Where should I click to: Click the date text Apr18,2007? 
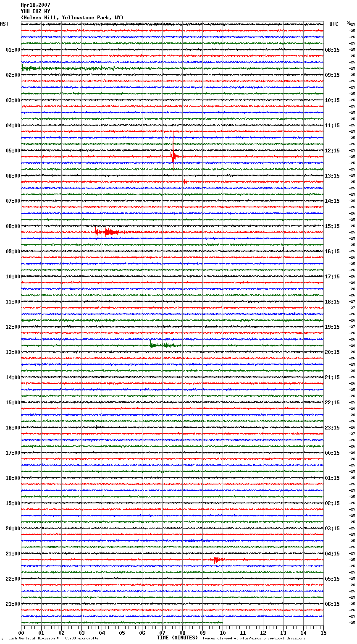pyautogui.click(x=35, y=5)
